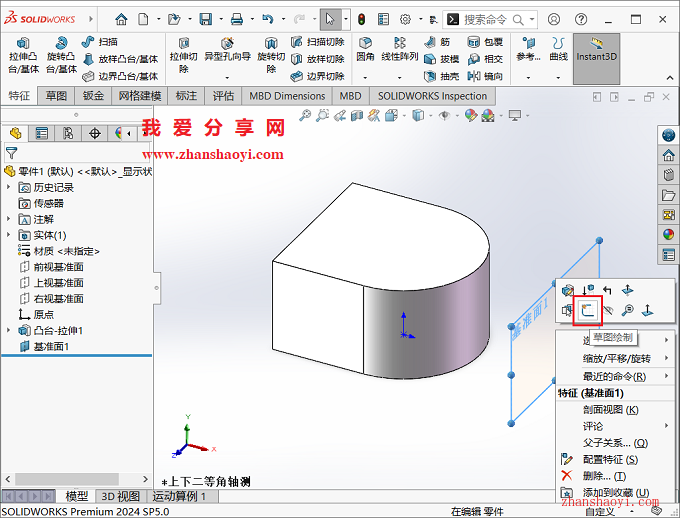Expand the 凸台-拉伸1 feature node

click(10, 331)
